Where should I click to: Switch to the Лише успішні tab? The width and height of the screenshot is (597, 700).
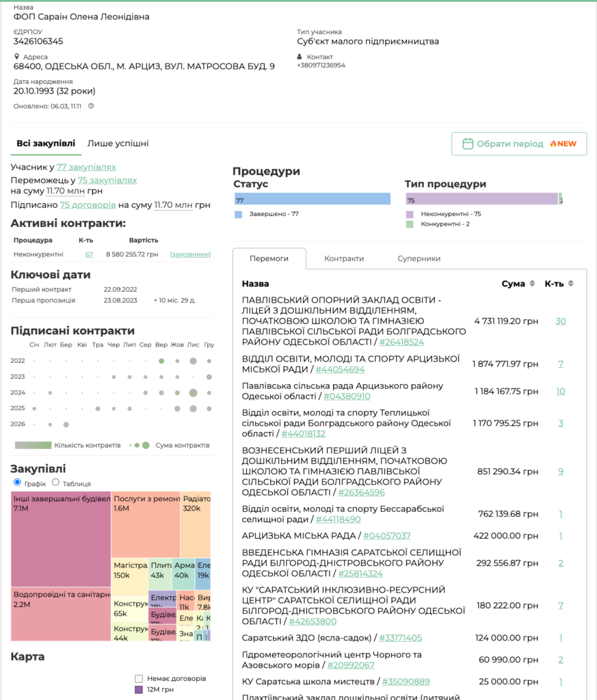118,144
